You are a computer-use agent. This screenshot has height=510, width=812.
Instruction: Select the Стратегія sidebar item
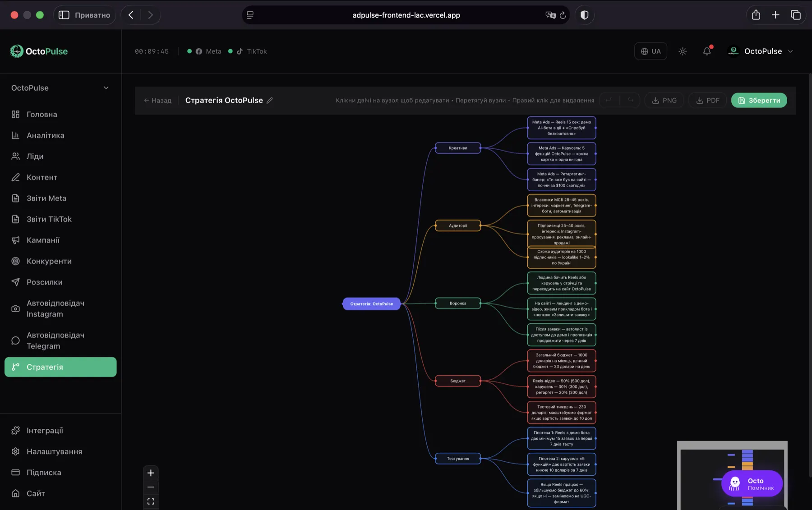[x=60, y=367]
